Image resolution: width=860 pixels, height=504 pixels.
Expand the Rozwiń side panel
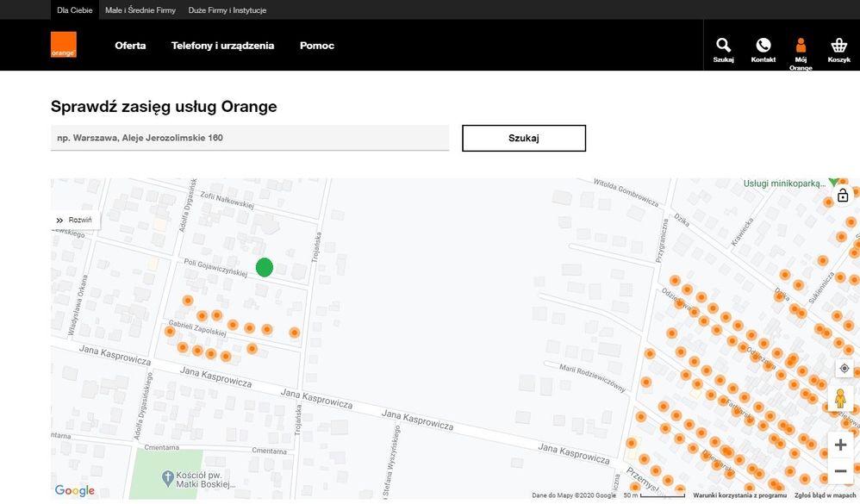[x=75, y=221]
